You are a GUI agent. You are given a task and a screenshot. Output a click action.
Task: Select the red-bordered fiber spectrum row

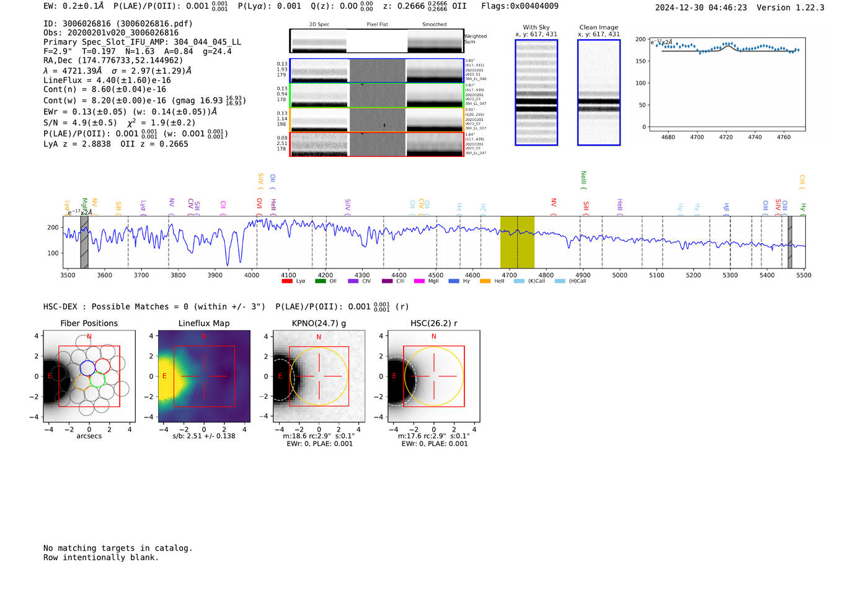pos(376,144)
